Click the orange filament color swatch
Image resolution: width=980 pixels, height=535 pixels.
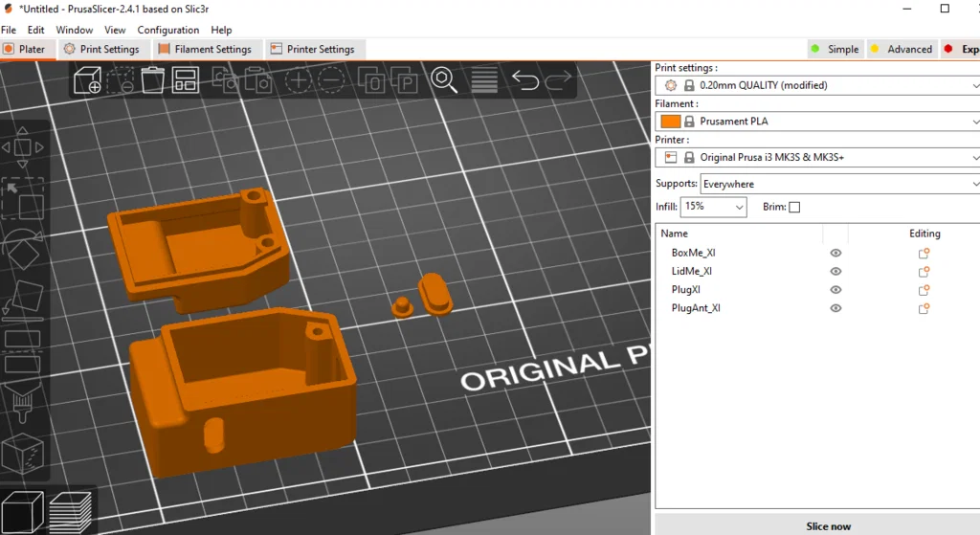pyautogui.click(x=671, y=122)
